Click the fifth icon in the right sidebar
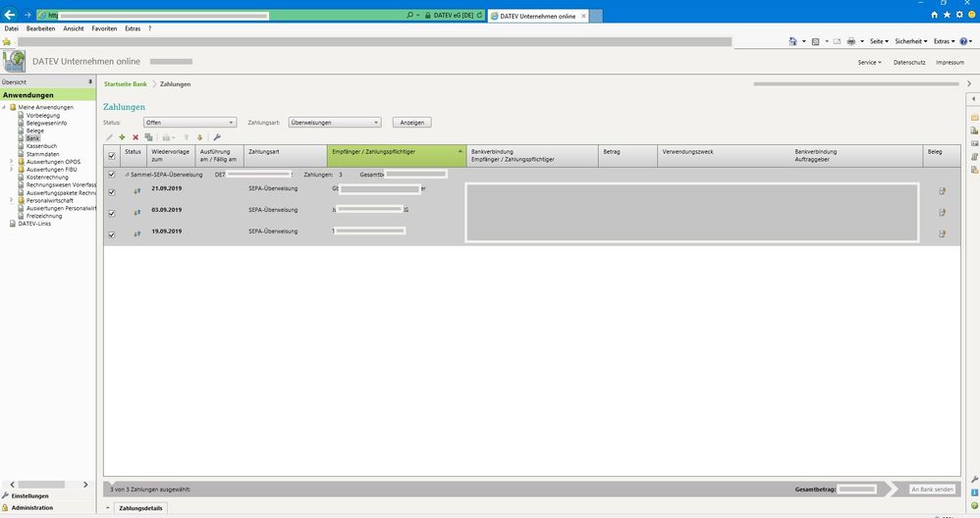The image size is (980, 518). pos(974,170)
